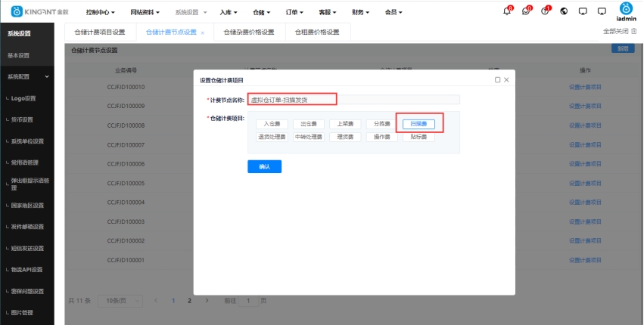Open the chat messages icon

tap(526, 11)
